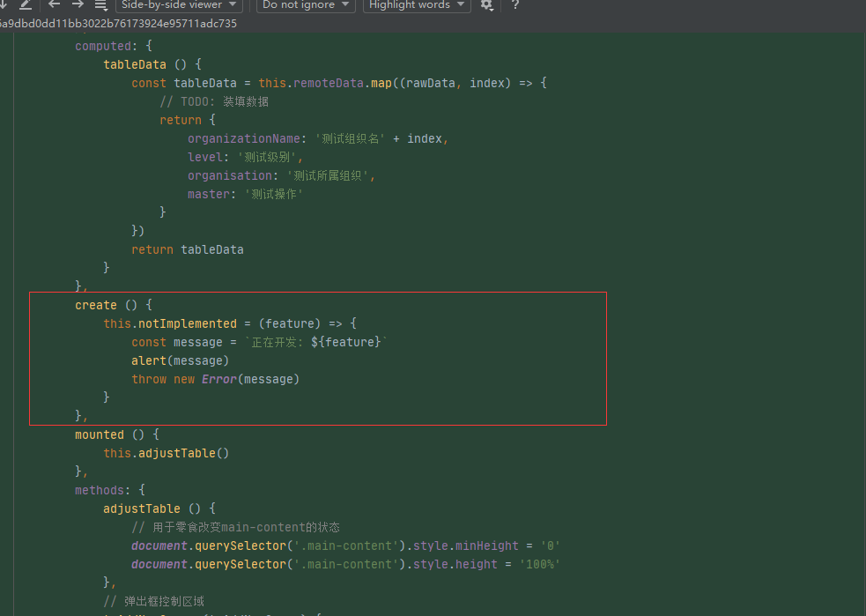The image size is (866, 616).
Task: Click the 'create' method name
Action: click(x=95, y=305)
